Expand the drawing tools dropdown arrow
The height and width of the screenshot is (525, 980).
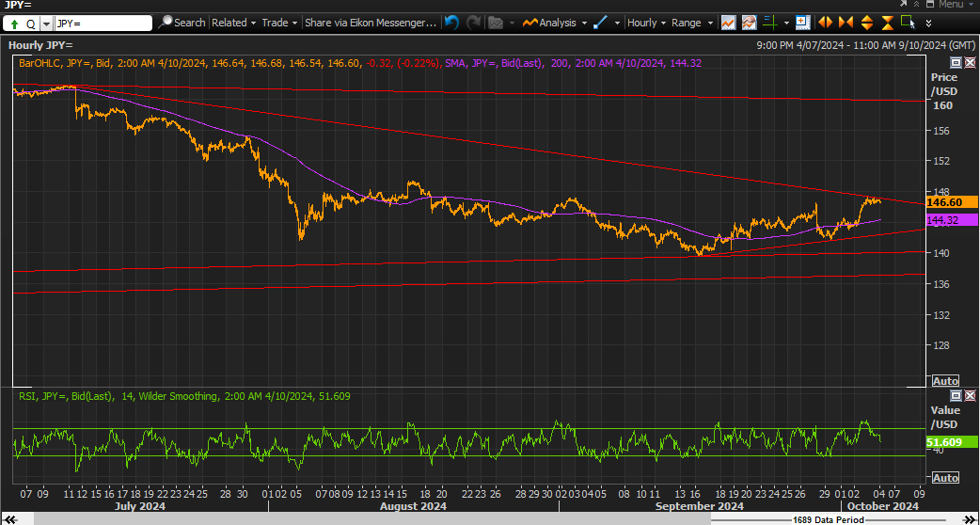(x=617, y=24)
